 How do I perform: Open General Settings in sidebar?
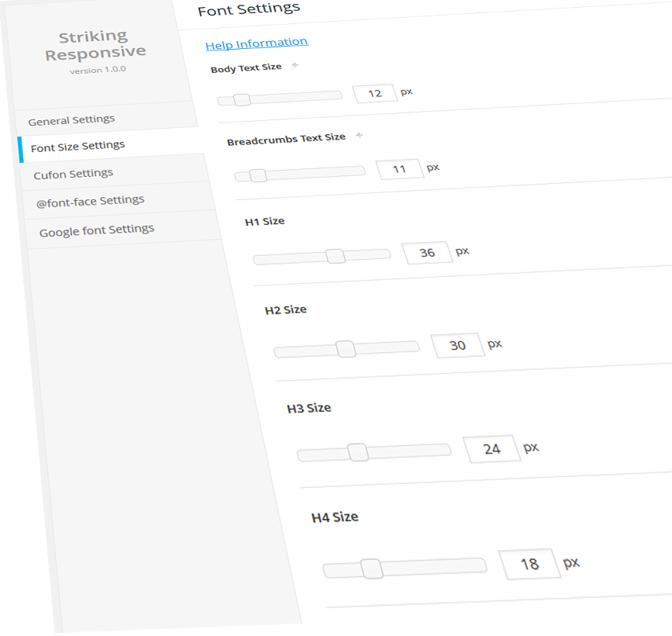click(71, 120)
